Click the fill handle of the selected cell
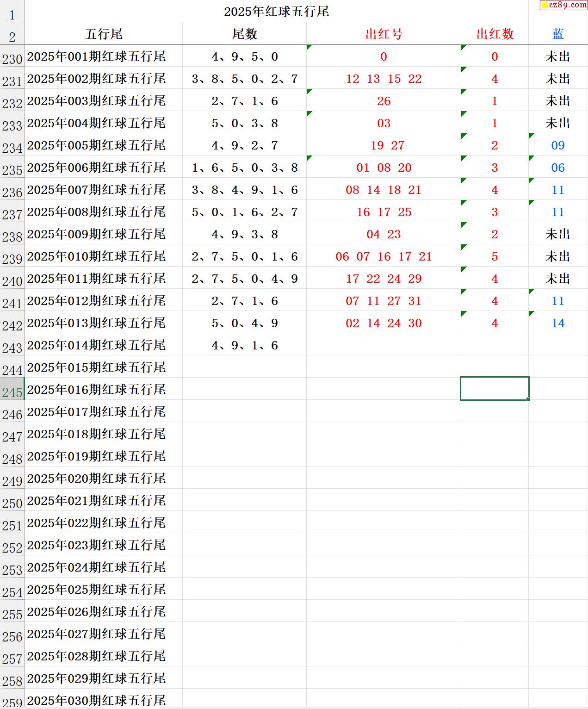This screenshot has width=588, height=709. pyautogui.click(x=528, y=399)
